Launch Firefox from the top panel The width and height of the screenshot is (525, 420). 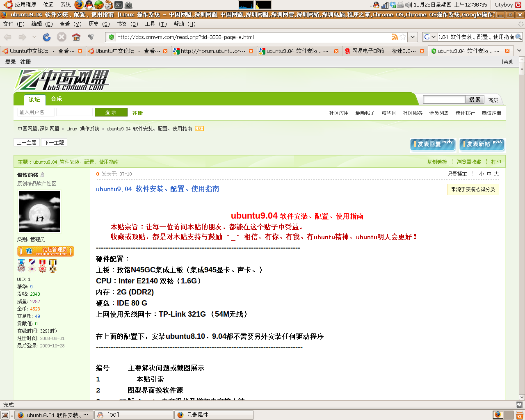click(x=79, y=5)
